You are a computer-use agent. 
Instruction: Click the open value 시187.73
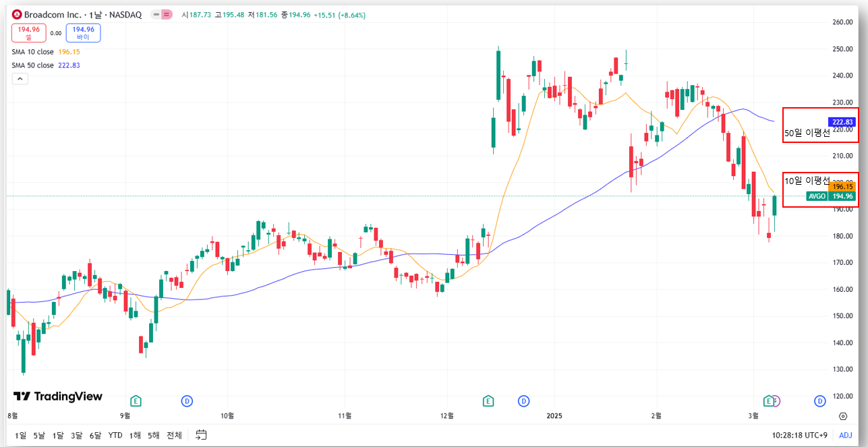pos(196,14)
